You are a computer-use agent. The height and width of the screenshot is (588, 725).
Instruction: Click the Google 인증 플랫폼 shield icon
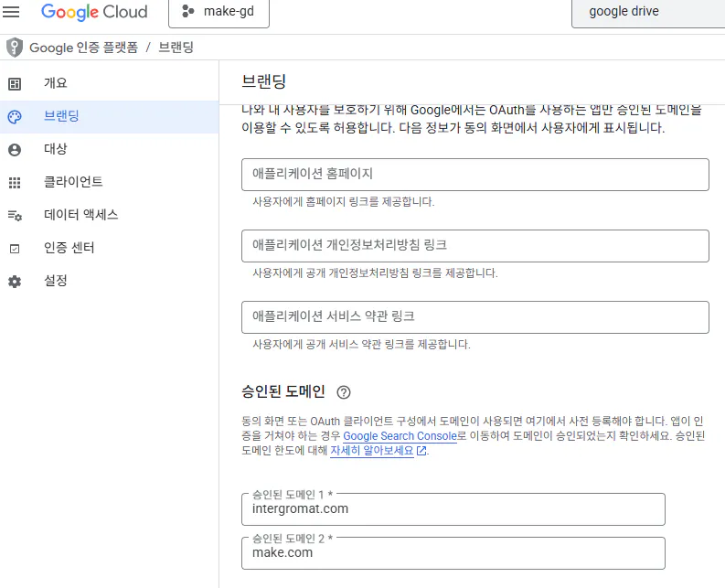tap(15, 48)
